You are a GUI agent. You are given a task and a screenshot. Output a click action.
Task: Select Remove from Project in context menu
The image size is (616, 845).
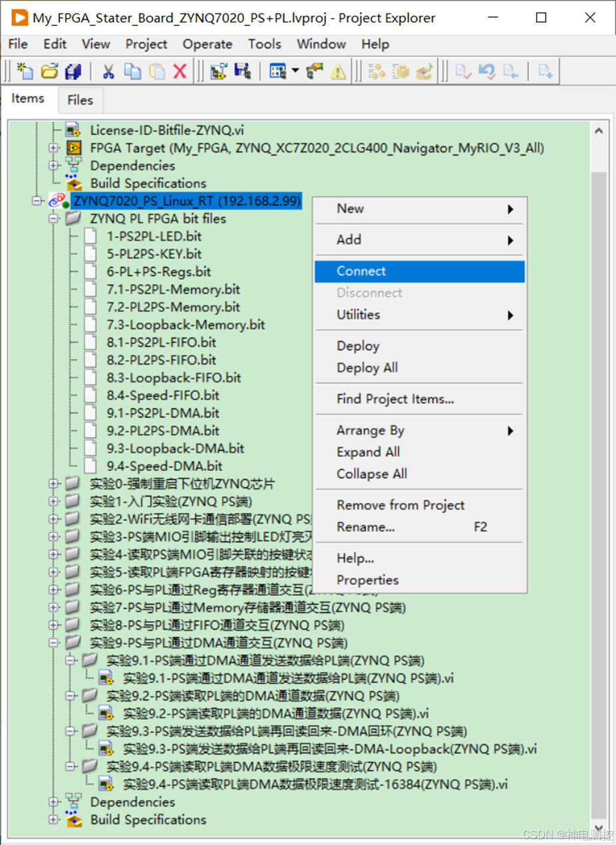click(420, 505)
